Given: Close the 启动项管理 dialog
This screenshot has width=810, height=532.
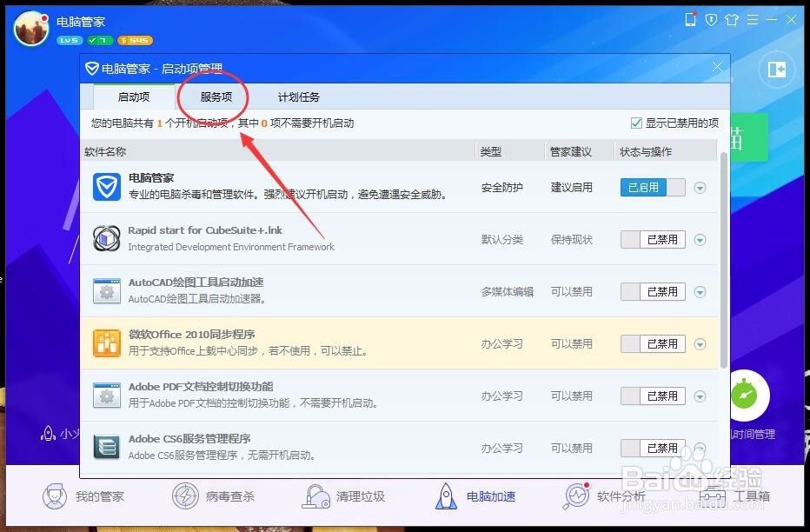Looking at the screenshot, I should pyautogui.click(x=717, y=67).
